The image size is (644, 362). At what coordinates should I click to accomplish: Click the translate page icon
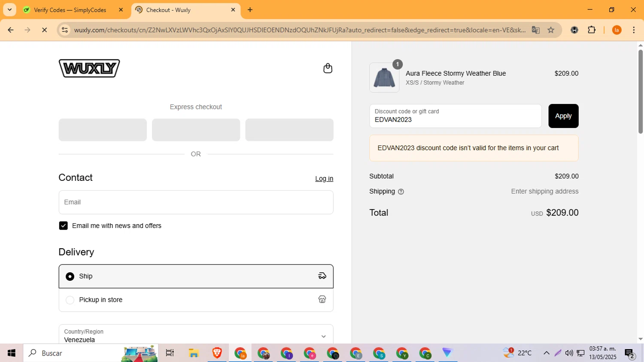pos(535,30)
